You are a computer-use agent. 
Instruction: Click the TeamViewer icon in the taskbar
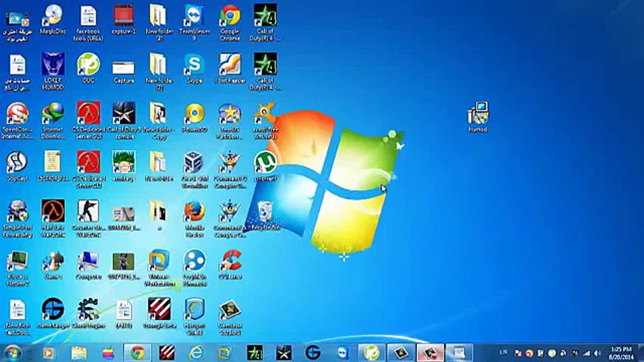click(x=343, y=352)
